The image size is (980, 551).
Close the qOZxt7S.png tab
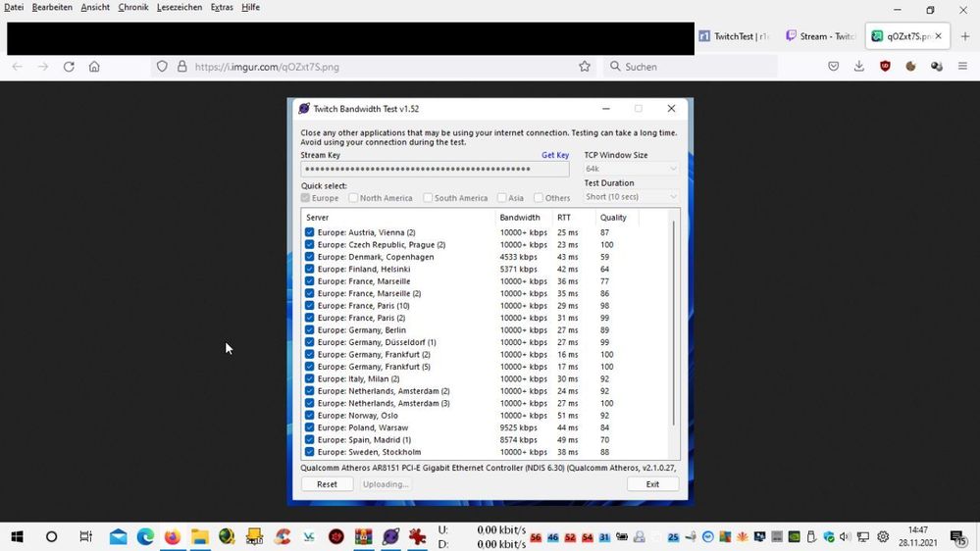click(938, 36)
